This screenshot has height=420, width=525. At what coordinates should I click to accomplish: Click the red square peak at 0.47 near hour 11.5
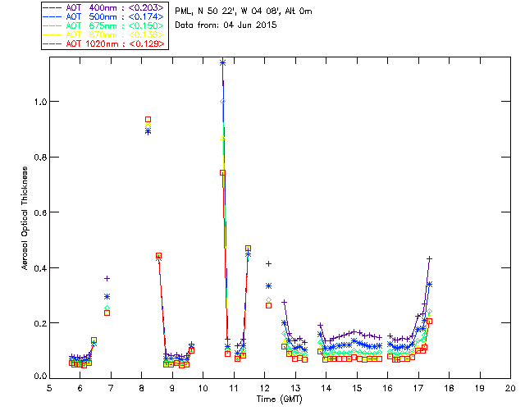coord(248,249)
